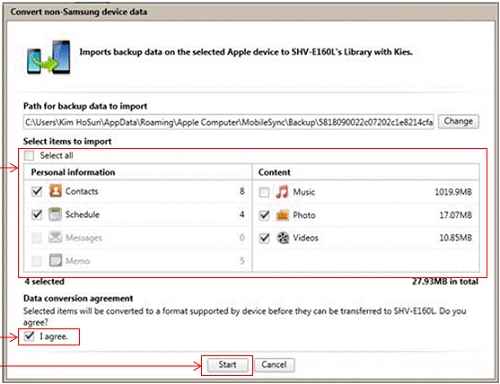Uncheck the Photo checkbox

tap(264, 215)
